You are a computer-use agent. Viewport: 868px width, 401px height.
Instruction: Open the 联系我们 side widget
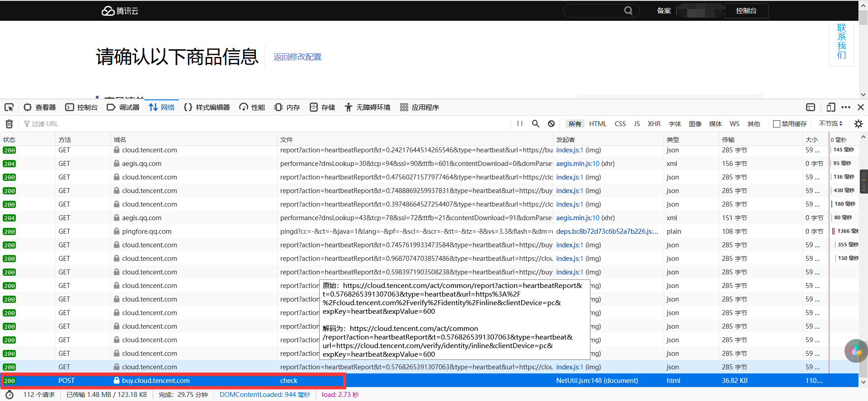(x=841, y=42)
